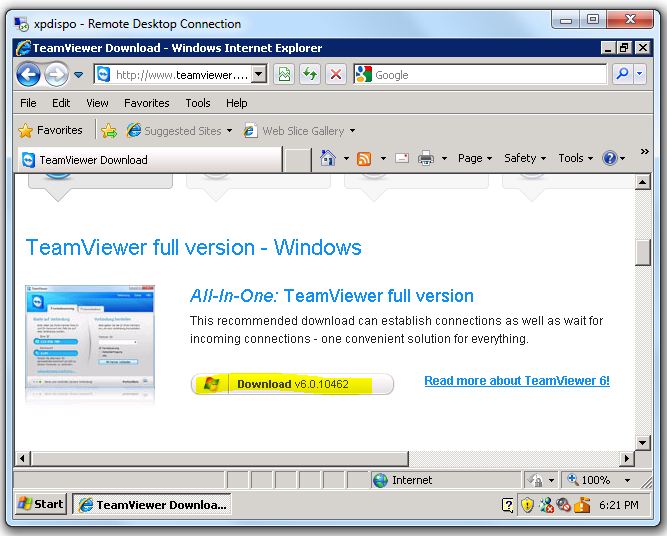Expand the zoom level dropdown arrow

click(x=627, y=480)
